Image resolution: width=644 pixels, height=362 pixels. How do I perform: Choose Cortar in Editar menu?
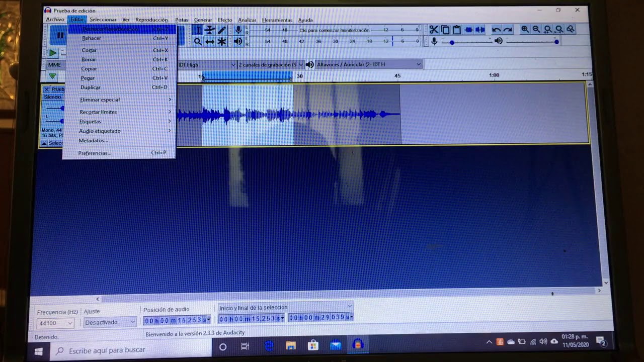coord(121,50)
